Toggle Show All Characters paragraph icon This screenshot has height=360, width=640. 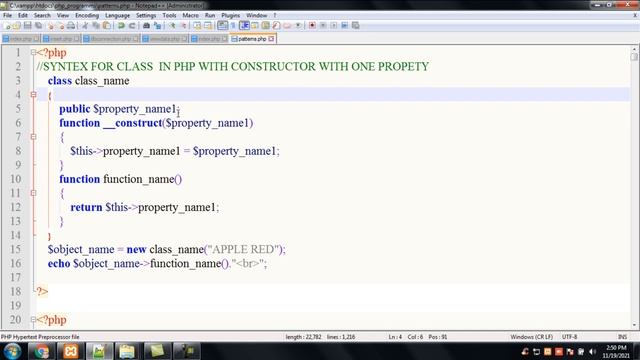[x=233, y=26]
